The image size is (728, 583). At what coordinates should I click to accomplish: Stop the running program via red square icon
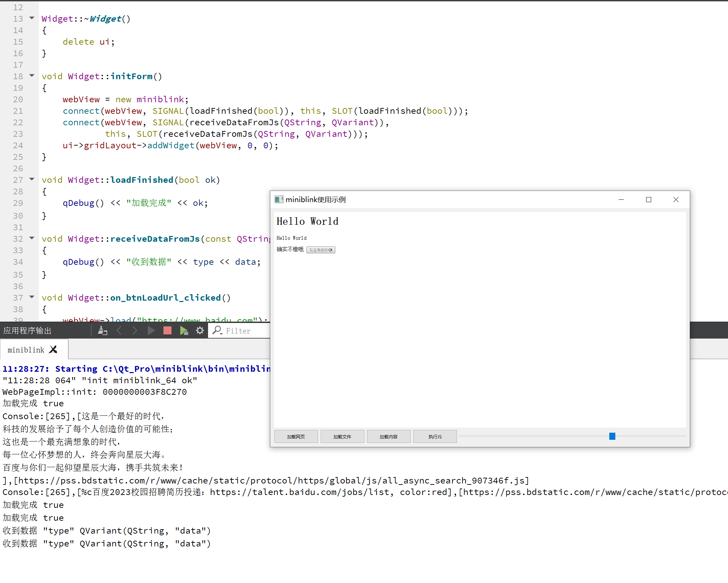pyautogui.click(x=167, y=330)
